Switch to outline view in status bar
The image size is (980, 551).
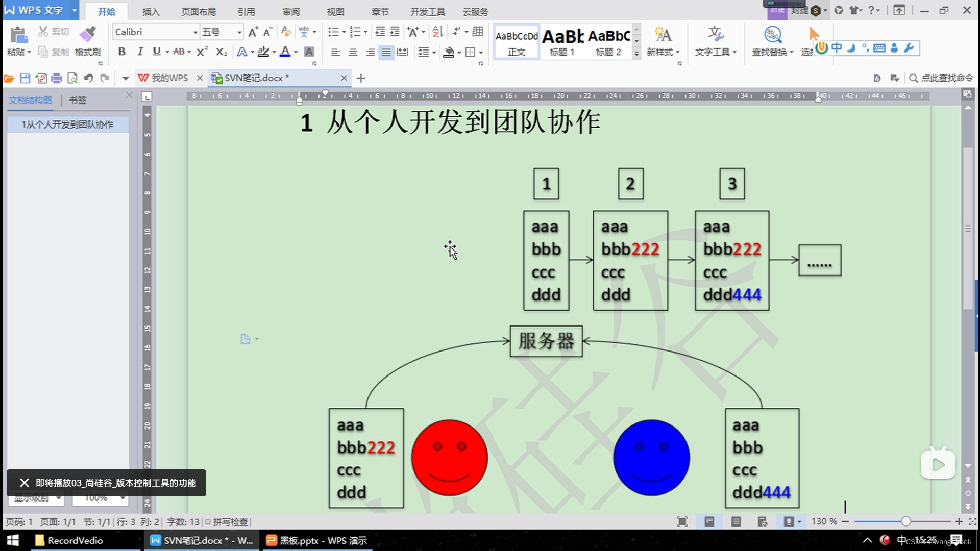[736, 521]
